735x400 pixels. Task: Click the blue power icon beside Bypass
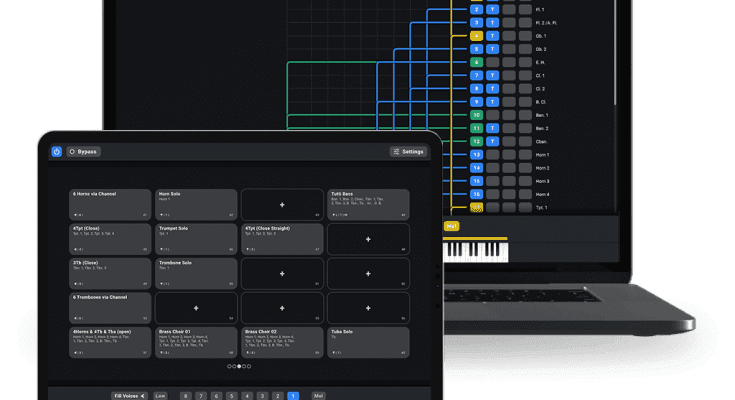[57, 152]
